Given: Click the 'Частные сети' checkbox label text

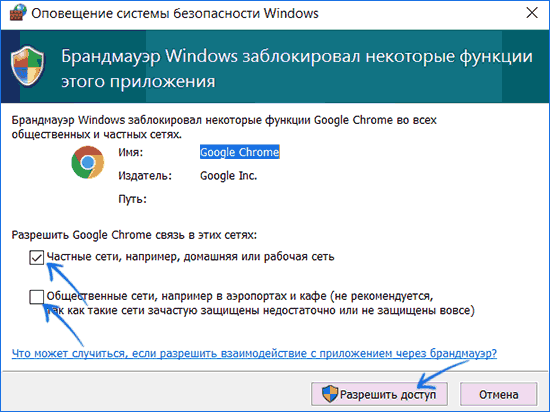Looking at the screenshot, I should point(190,257).
